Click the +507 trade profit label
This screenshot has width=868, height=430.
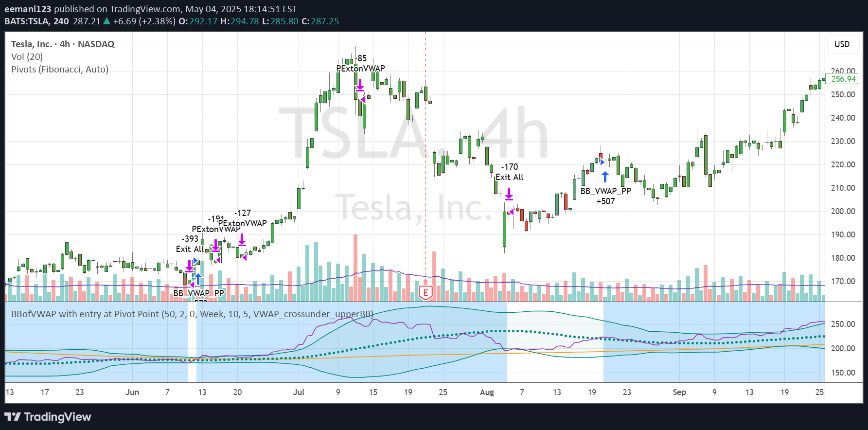pos(605,201)
